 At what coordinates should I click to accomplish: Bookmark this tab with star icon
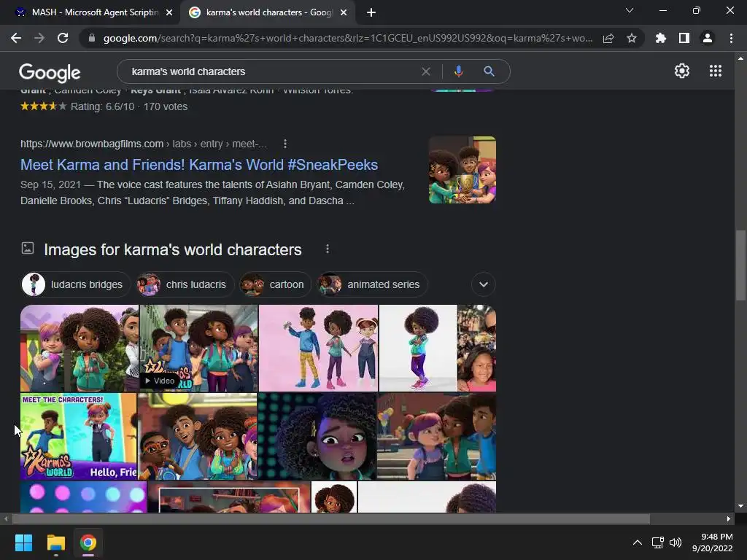(632, 38)
